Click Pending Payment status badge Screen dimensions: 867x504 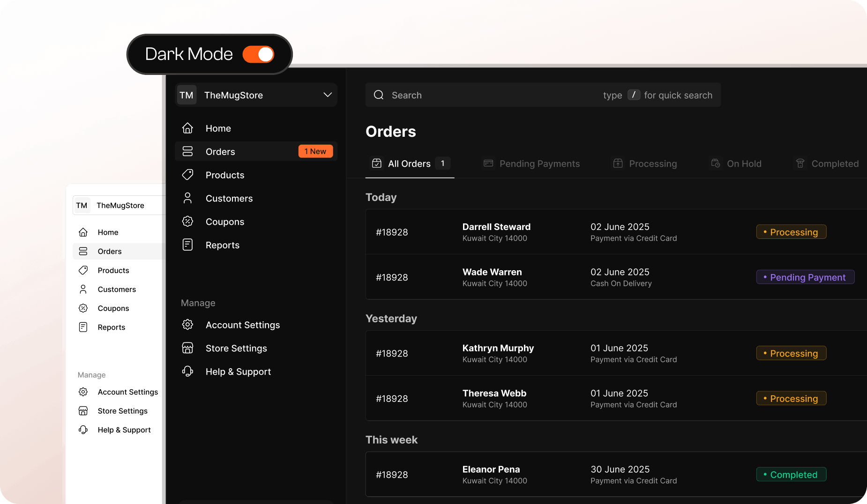pos(805,277)
